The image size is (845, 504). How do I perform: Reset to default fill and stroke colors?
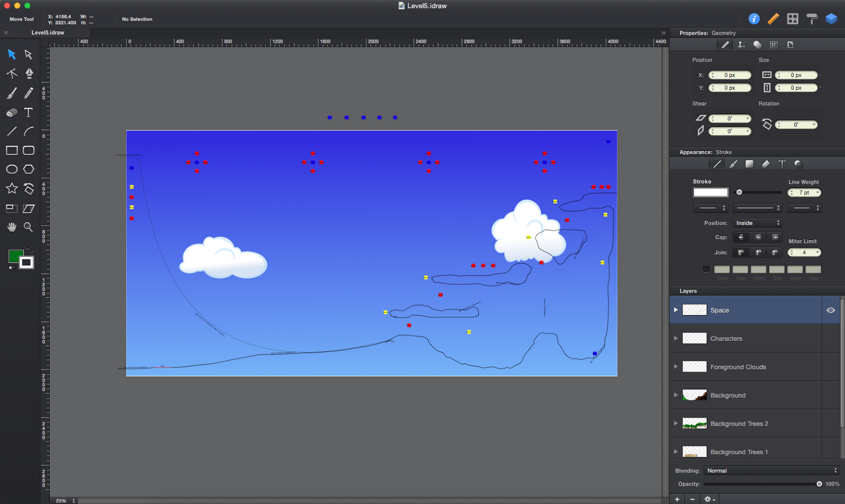(11, 268)
